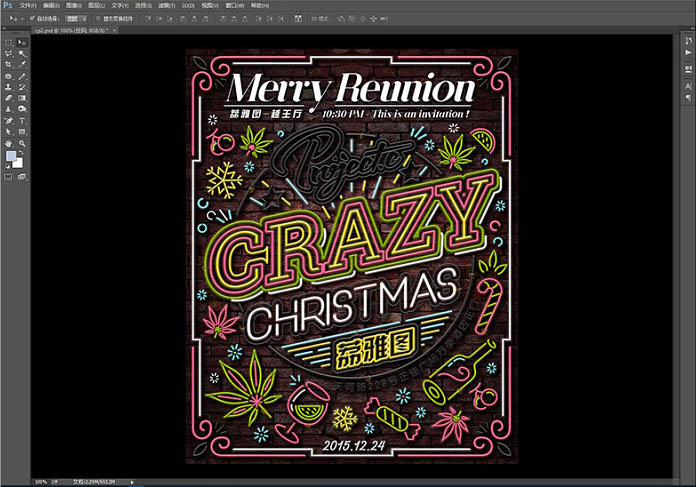Screen dimensions: 696x487
Task: Select the Eyedropper tool
Action: point(22,64)
